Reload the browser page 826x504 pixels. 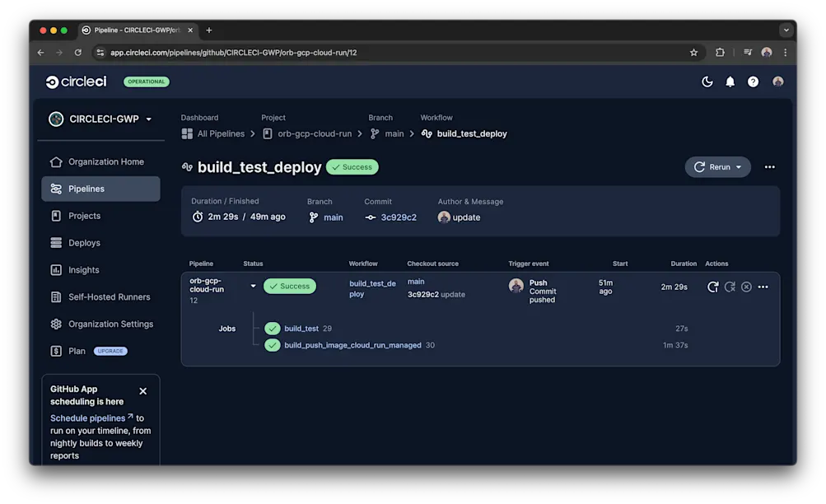tap(78, 53)
